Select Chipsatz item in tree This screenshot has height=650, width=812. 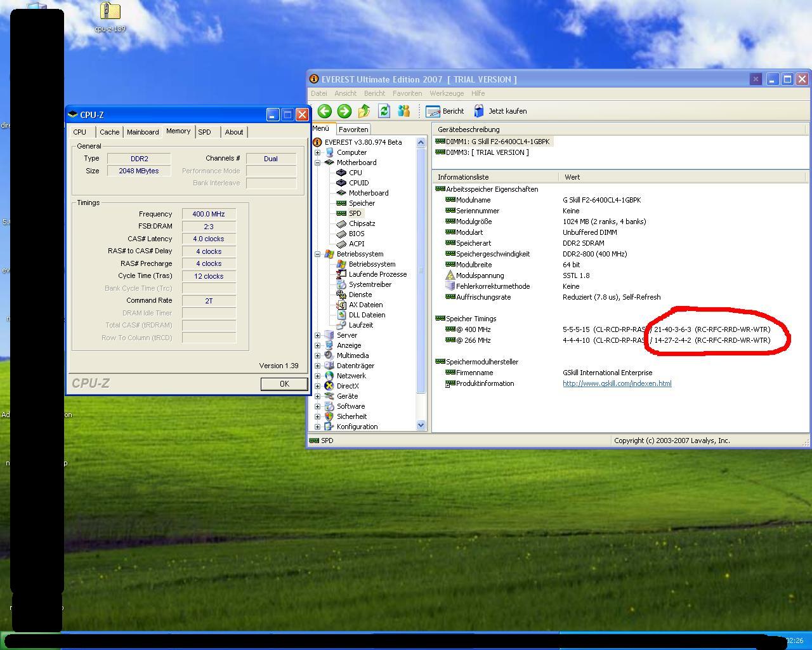pos(362,223)
